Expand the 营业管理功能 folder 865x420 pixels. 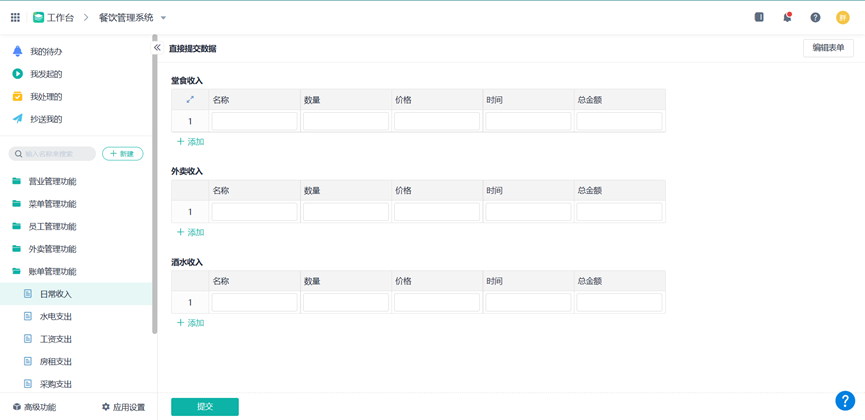click(x=51, y=182)
